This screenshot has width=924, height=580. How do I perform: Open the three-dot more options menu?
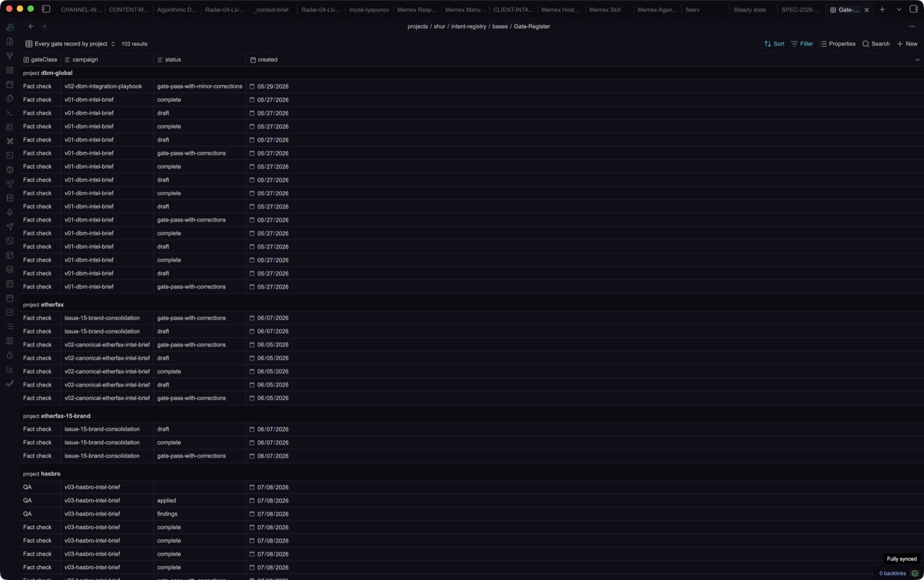tap(912, 27)
